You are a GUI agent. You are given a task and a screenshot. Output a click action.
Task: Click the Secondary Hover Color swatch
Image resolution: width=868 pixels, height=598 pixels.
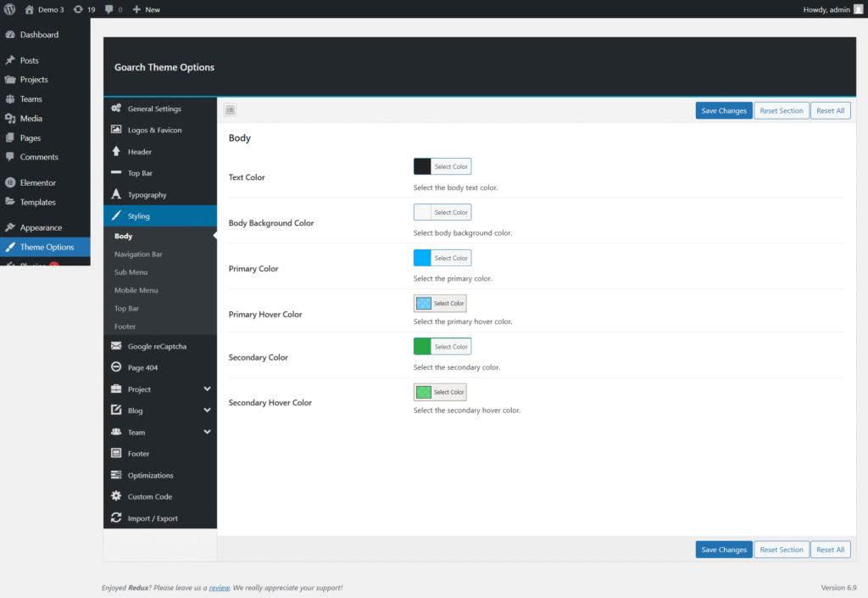click(424, 392)
